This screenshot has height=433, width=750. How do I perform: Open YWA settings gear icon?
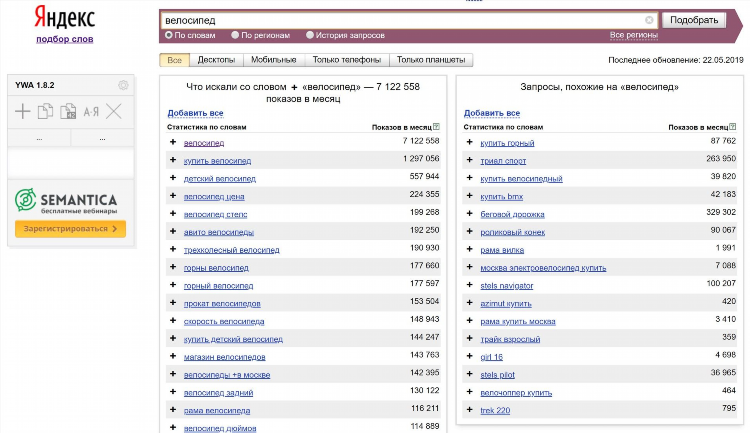tap(123, 85)
